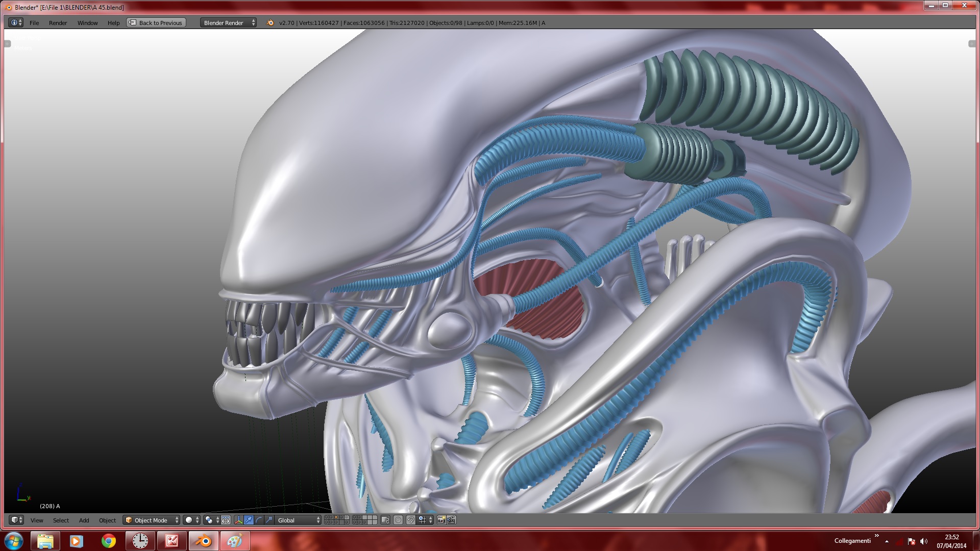The height and width of the screenshot is (551, 980).
Task: Open the 3D viewport Select menu
Action: [x=61, y=520]
